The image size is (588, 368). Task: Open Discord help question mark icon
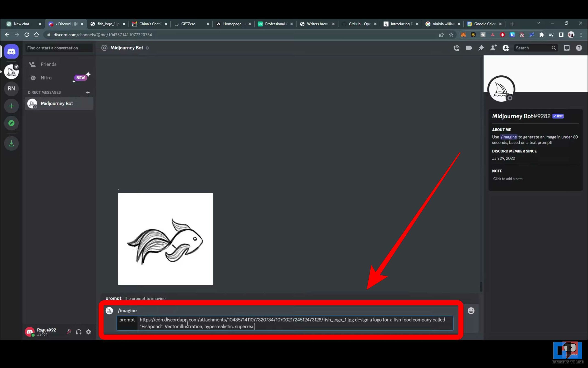pos(579,48)
